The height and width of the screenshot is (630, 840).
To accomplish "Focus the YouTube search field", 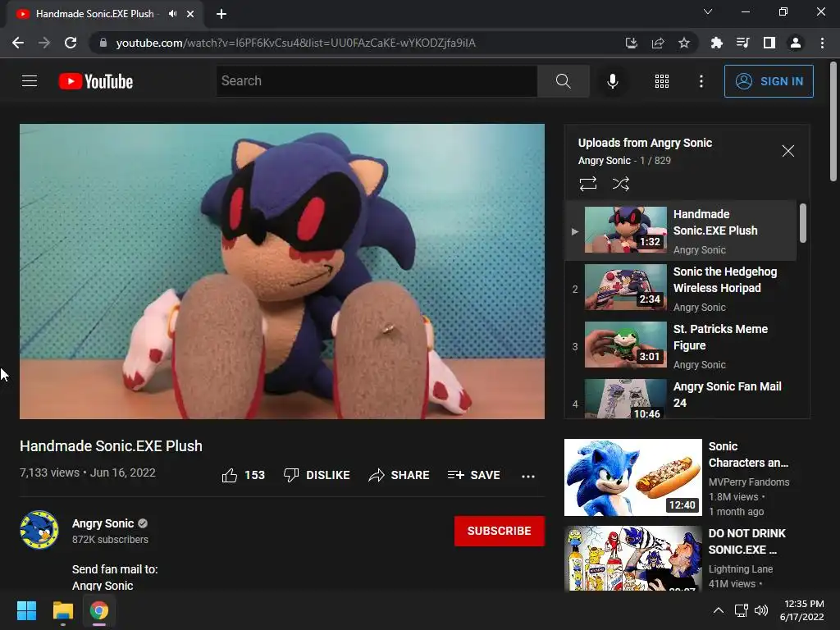I will click(377, 81).
